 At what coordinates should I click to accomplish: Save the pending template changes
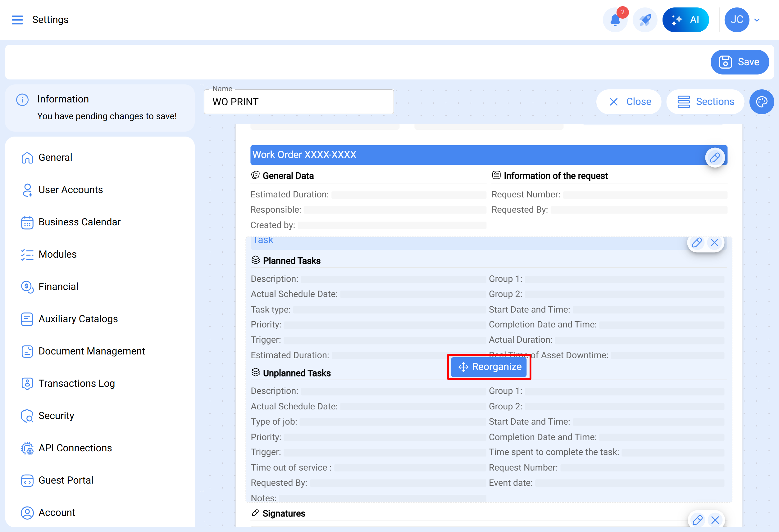pos(740,62)
